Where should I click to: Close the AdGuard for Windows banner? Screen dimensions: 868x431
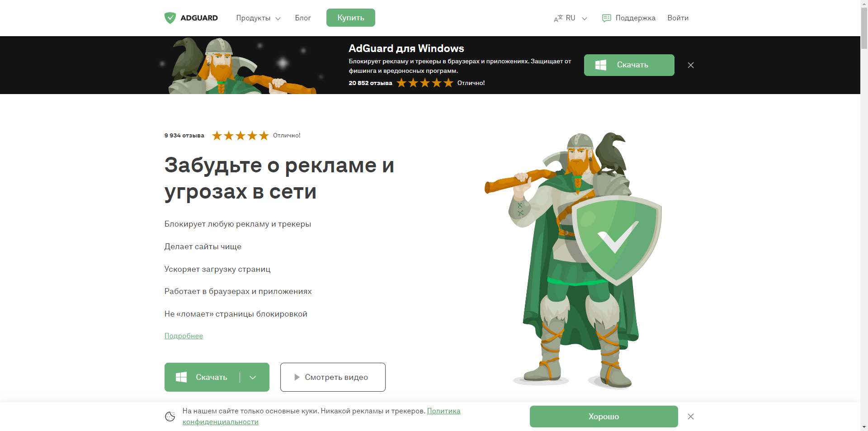691,65
